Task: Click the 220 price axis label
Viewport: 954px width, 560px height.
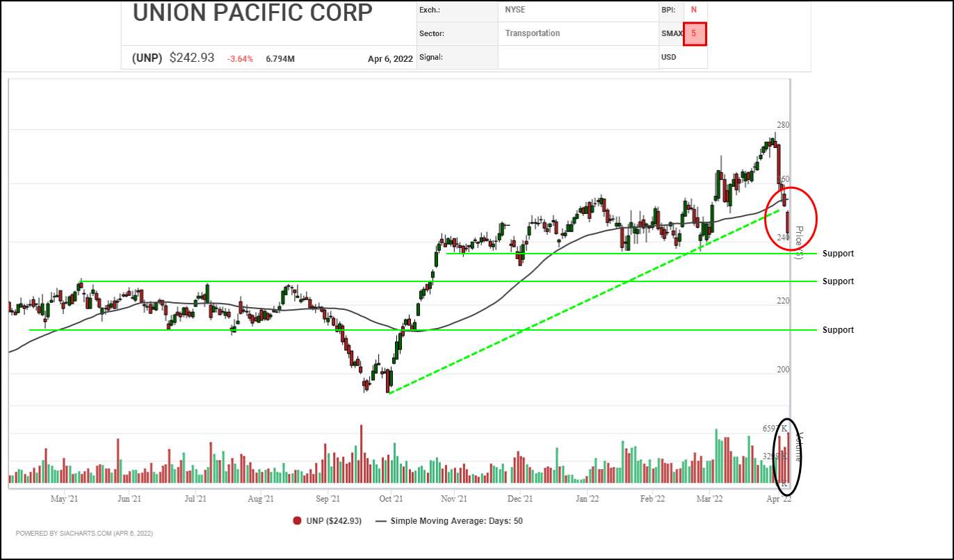Action: pyautogui.click(x=783, y=301)
